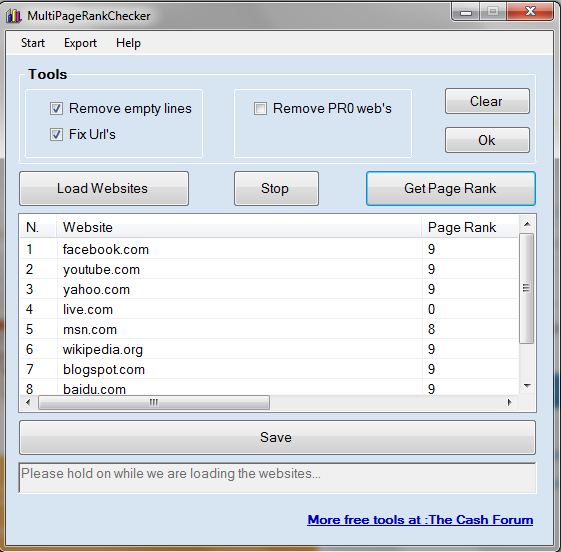Click the horizontal scrollbar right arrow
Screen dimensions: 561x552
509,402
